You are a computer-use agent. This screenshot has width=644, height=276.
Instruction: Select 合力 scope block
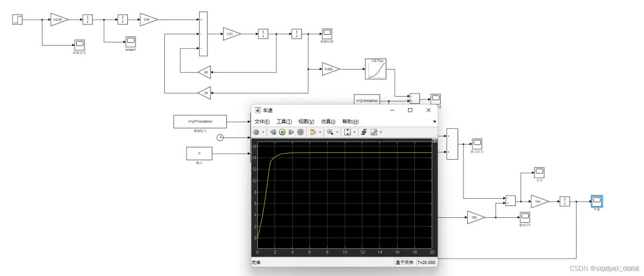(x=539, y=172)
